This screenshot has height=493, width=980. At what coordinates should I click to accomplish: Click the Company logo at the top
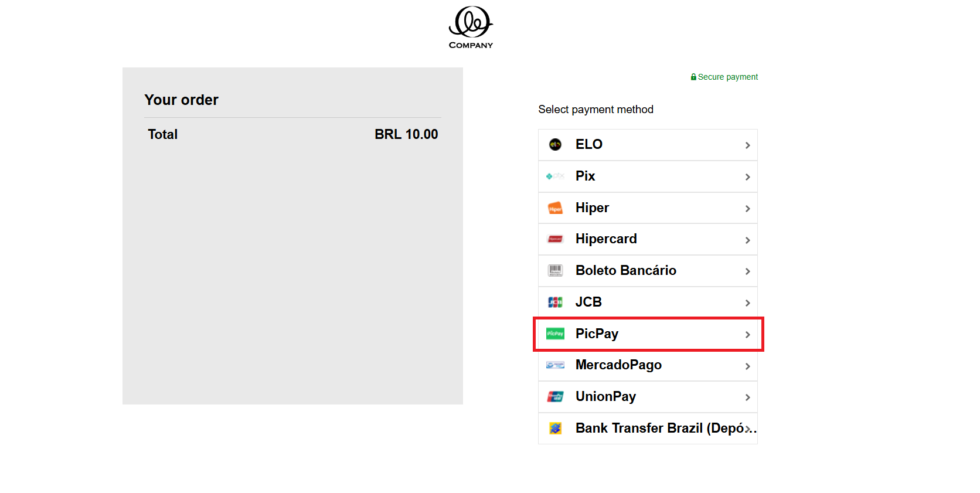tap(471, 27)
